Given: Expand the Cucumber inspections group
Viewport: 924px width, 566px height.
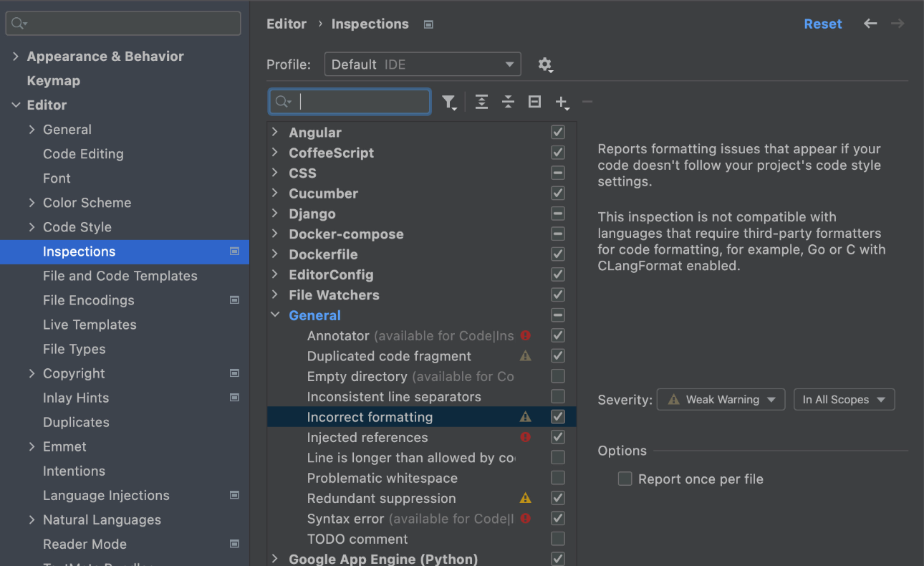Looking at the screenshot, I should coord(275,193).
